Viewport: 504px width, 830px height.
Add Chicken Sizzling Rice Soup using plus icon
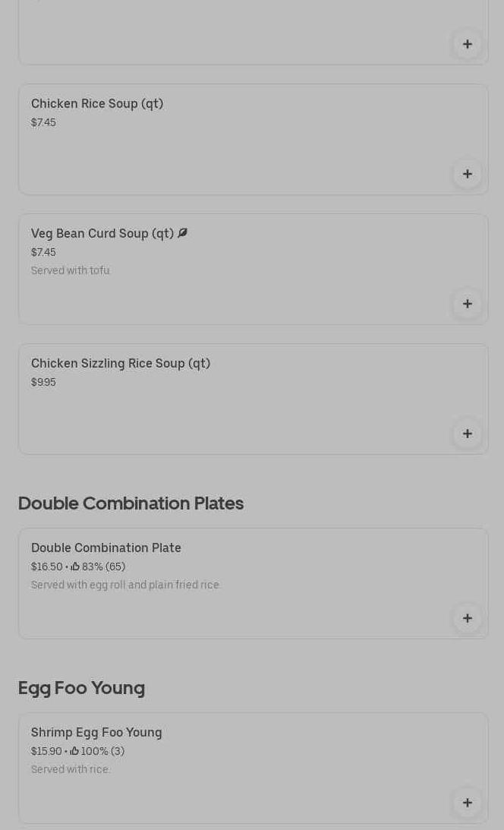click(467, 434)
